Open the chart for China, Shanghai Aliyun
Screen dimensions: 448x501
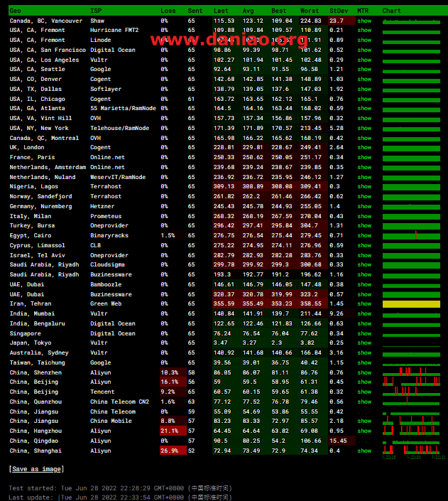[x=411, y=450]
